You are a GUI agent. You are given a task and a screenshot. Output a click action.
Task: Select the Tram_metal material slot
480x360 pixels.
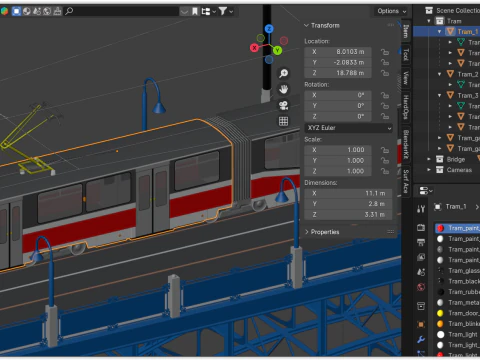click(458, 302)
